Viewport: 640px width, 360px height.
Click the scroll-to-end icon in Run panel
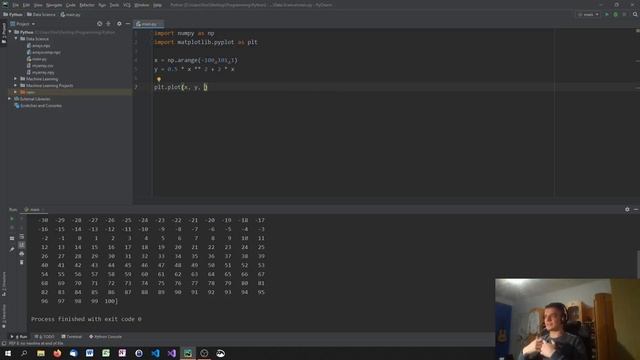[x=22, y=245]
